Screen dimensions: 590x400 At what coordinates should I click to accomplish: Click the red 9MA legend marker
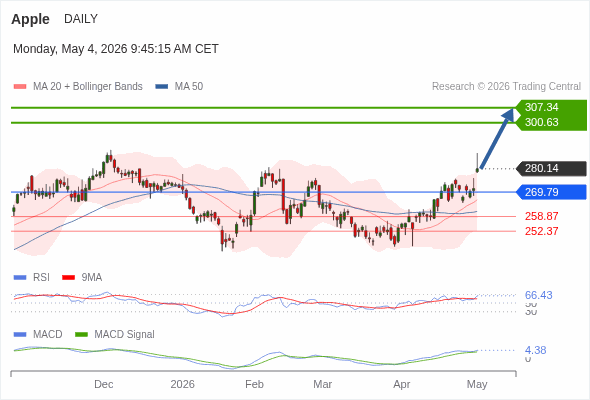[x=68, y=278]
